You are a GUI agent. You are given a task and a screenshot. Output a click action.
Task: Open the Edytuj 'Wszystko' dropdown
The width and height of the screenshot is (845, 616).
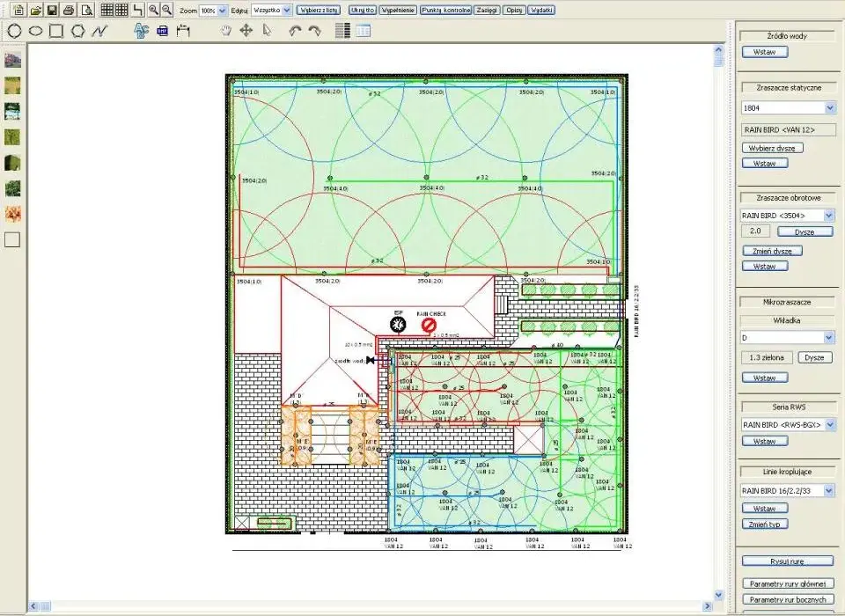click(x=287, y=11)
